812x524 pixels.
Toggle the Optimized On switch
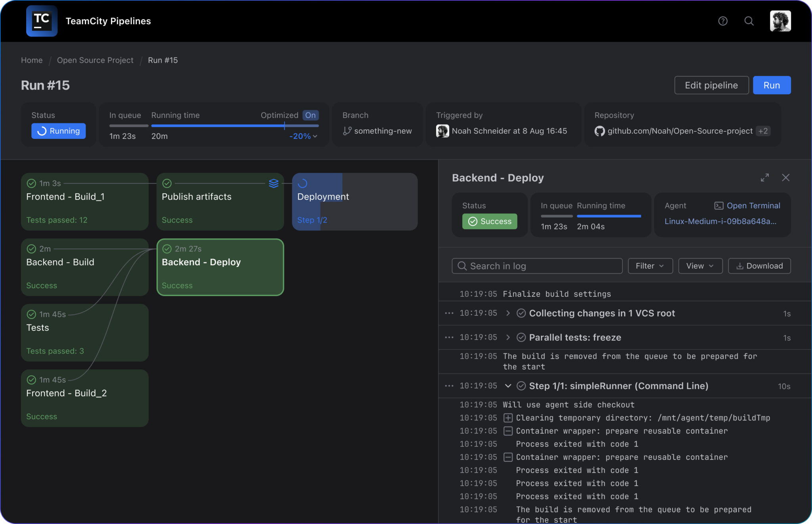(x=310, y=115)
